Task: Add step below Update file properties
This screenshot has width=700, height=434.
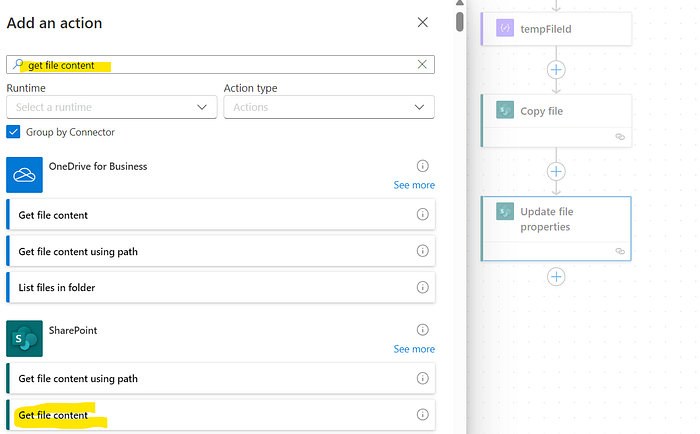Action: 556,277
